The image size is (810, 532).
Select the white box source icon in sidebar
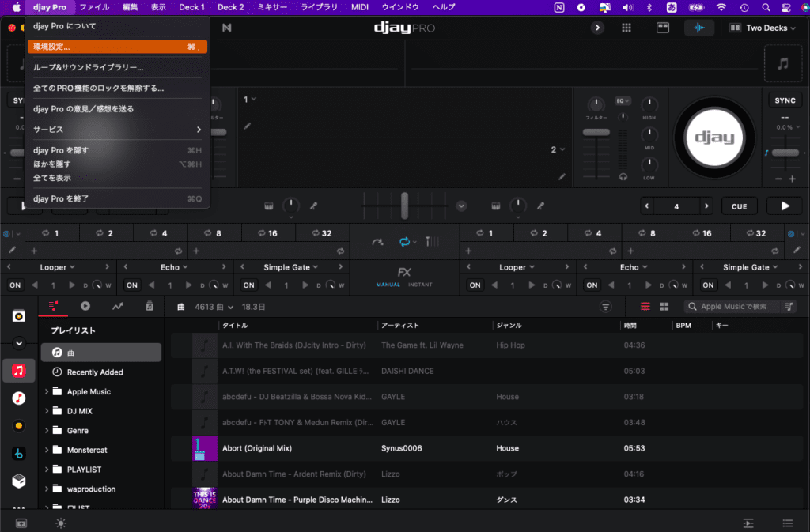(19, 481)
